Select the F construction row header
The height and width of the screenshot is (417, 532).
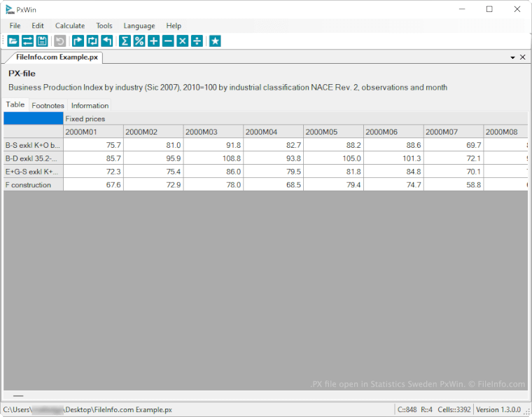pos(33,185)
